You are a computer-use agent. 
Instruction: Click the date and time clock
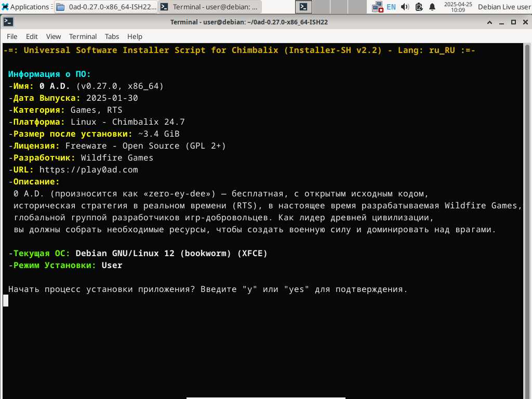tap(458, 7)
